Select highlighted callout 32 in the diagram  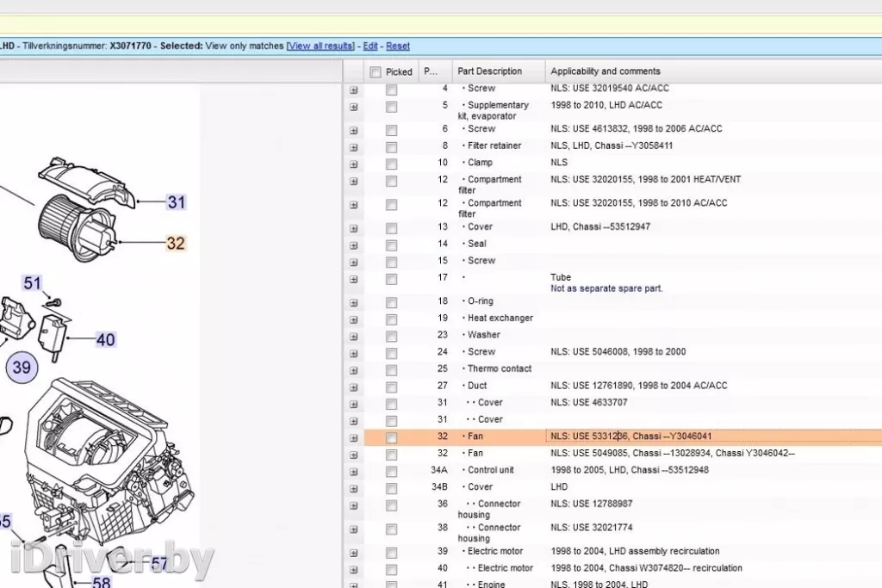coord(176,243)
